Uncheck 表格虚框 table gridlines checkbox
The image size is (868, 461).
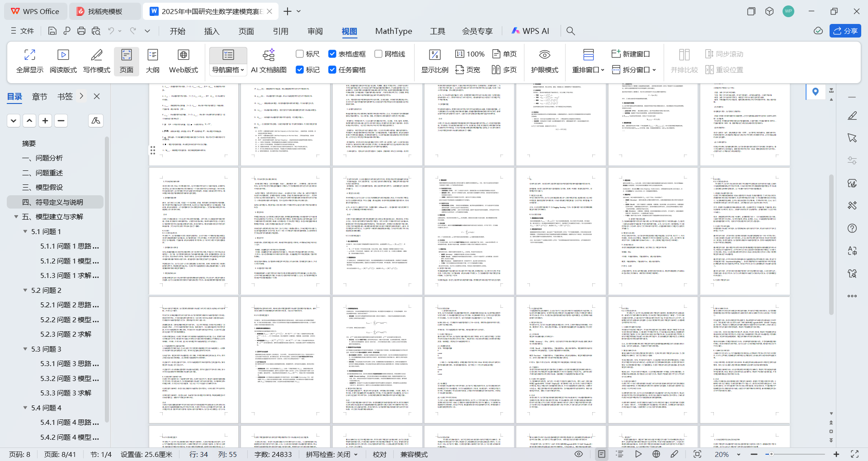coord(332,54)
